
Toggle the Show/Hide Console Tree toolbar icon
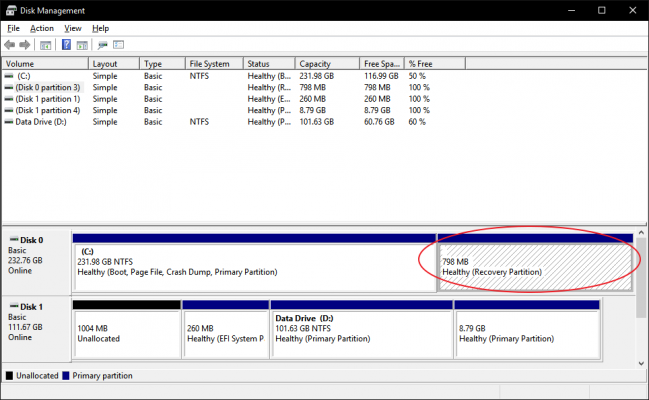coord(46,45)
